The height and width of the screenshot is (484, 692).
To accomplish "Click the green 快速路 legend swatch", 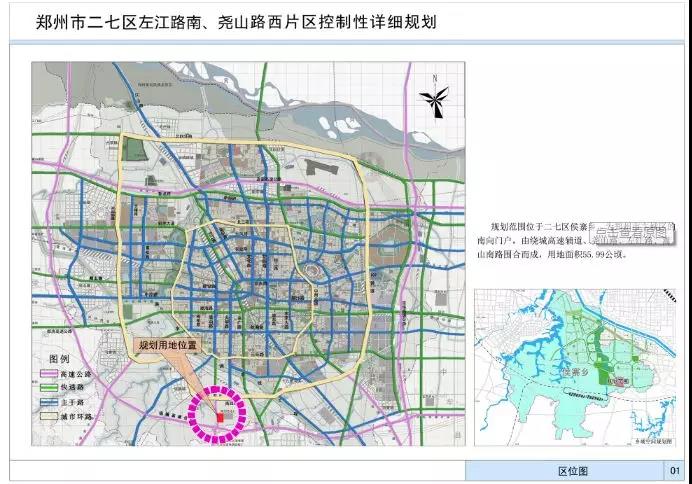I will pyautogui.click(x=48, y=388).
